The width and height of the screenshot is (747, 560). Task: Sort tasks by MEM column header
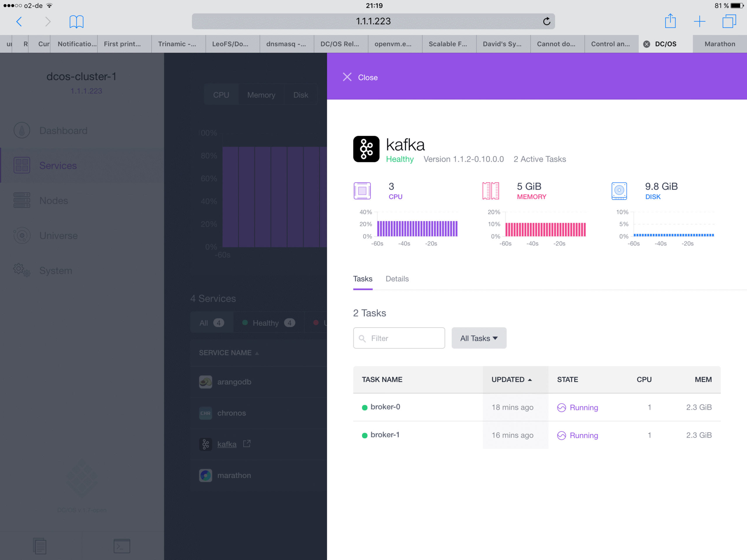click(703, 379)
